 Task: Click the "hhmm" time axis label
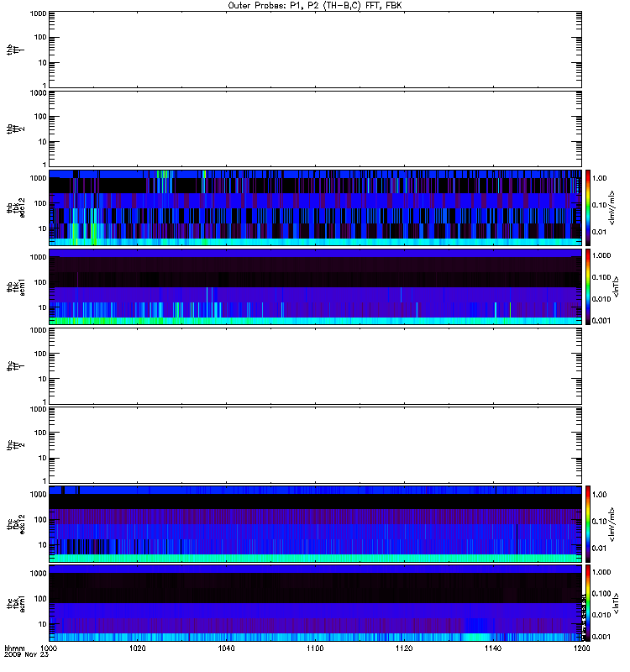tap(14, 648)
